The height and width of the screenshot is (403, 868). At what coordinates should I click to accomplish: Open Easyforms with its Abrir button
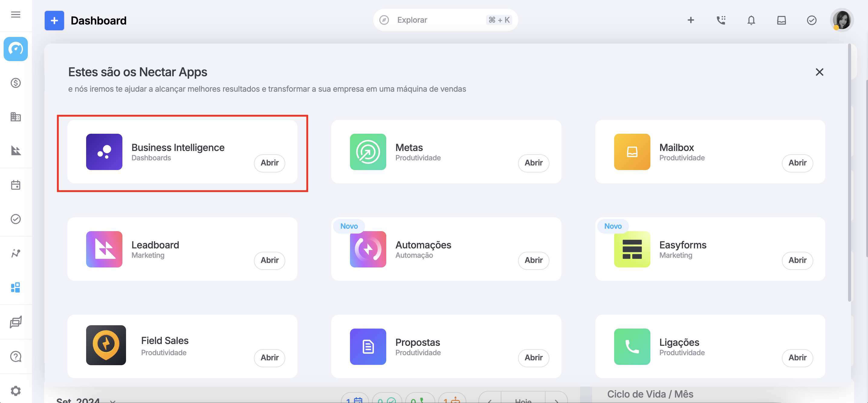(797, 261)
